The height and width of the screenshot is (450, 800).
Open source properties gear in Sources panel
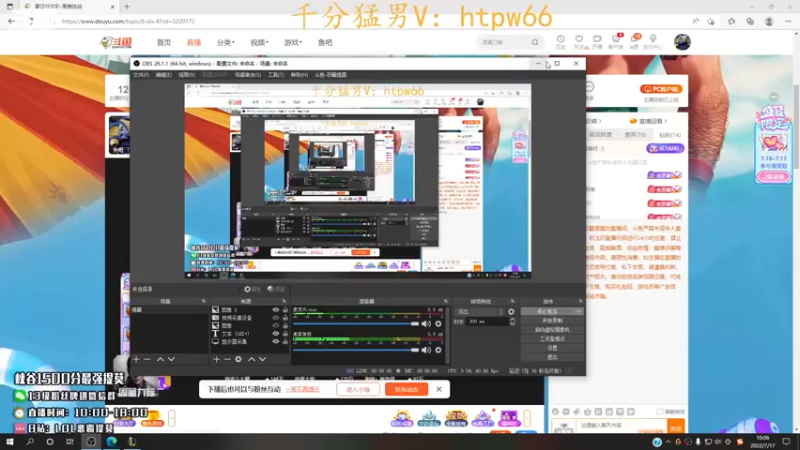[x=238, y=359]
